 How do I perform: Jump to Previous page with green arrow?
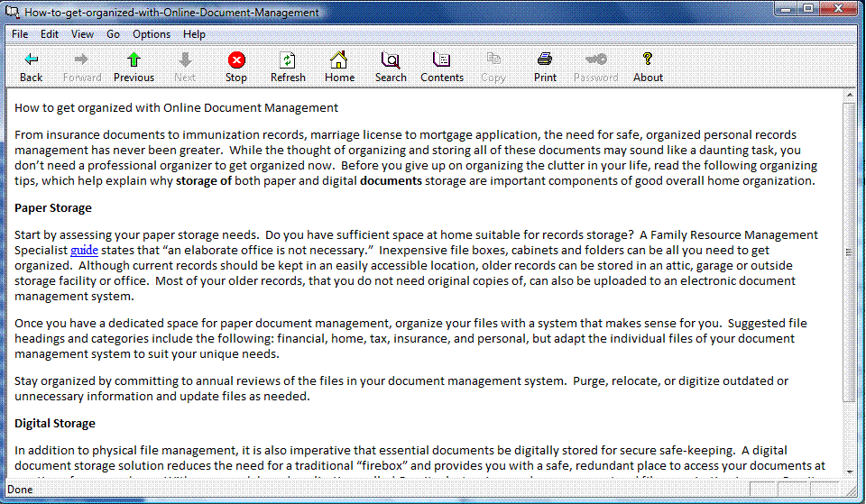point(134,68)
